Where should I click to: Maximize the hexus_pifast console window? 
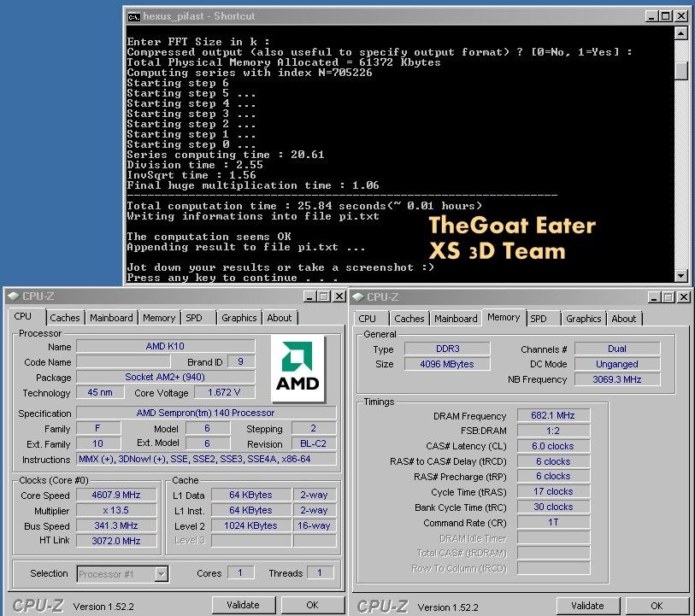click(x=666, y=16)
